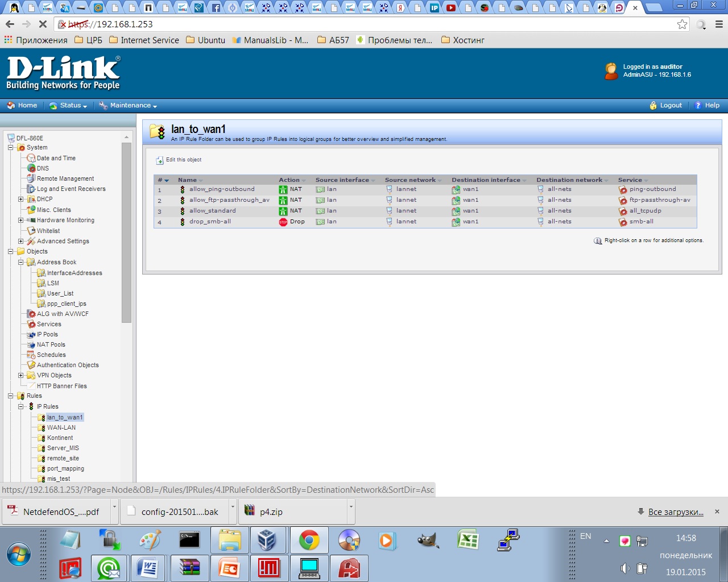Click the D-Link logo
This screenshot has width=728, height=582.
(x=63, y=73)
